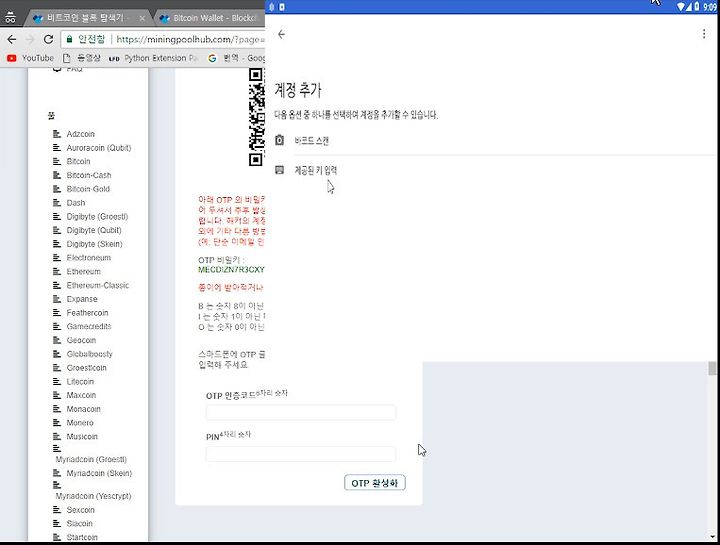Switch to the 비트코인 블록 탐색기 tab

(x=85, y=18)
